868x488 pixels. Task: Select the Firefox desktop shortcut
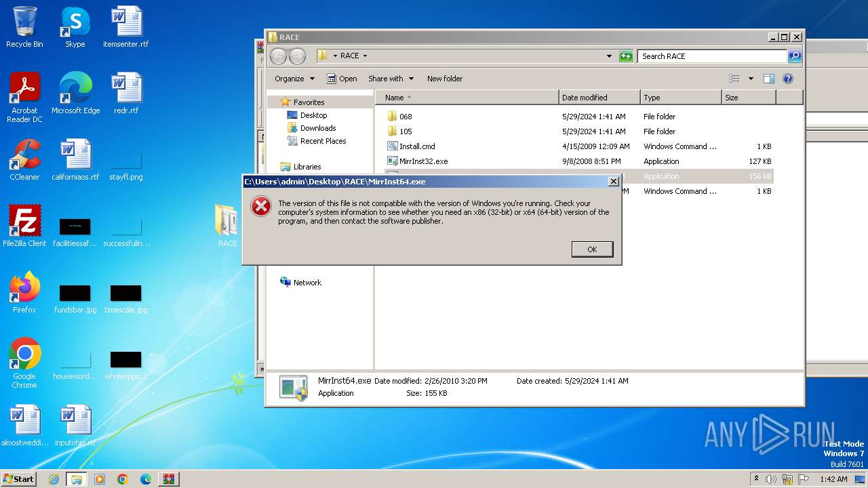(24, 293)
